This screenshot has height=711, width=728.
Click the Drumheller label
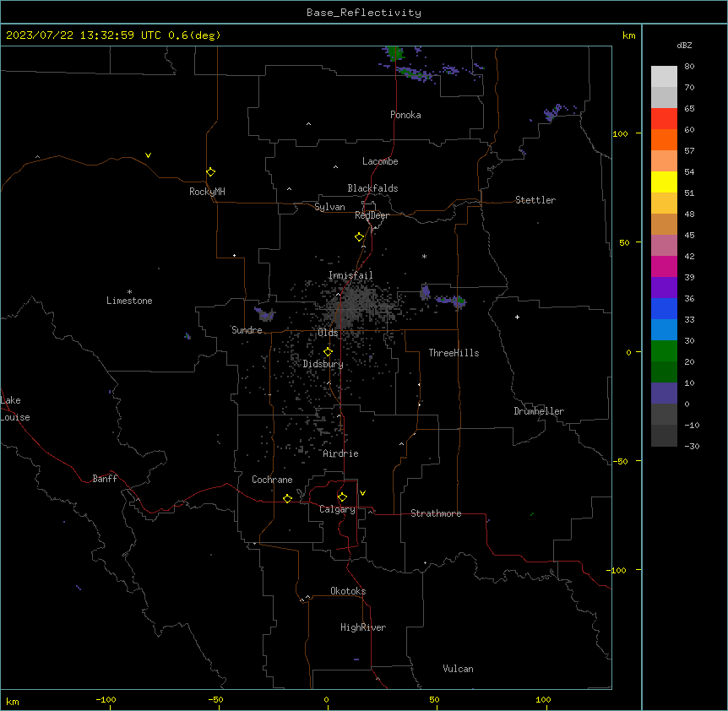539,411
